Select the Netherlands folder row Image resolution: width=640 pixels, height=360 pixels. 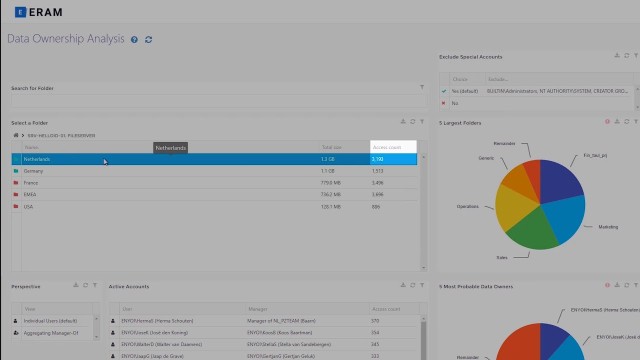click(214, 159)
